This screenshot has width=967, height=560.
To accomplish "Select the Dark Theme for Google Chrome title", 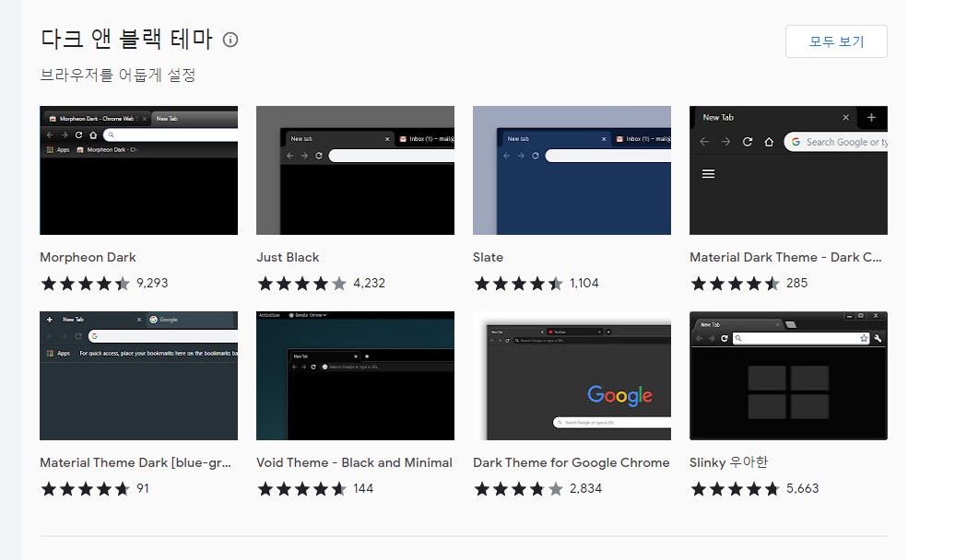I will (x=571, y=462).
